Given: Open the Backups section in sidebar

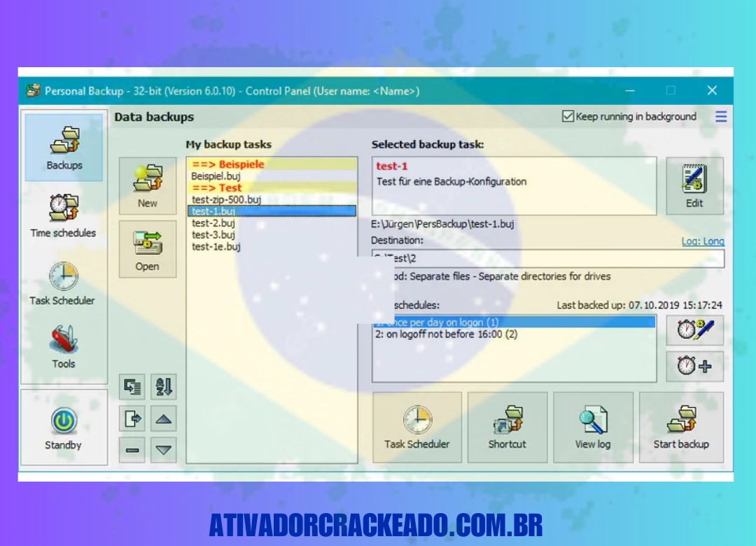Looking at the screenshot, I should pos(64,148).
